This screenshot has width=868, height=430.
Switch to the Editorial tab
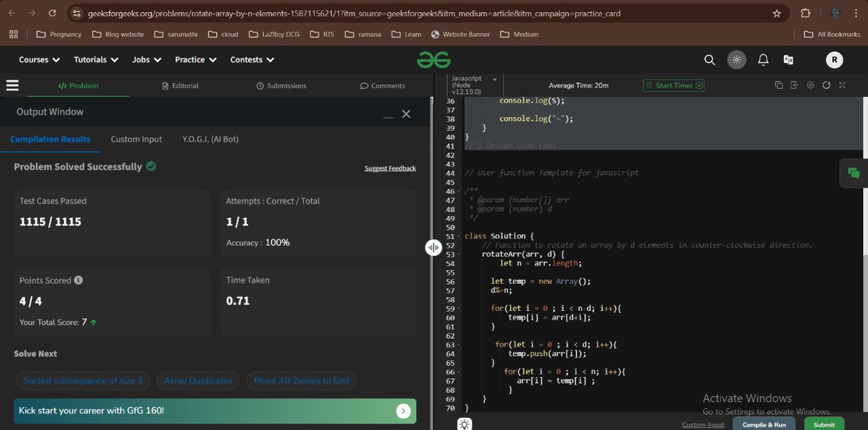click(x=180, y=85)
